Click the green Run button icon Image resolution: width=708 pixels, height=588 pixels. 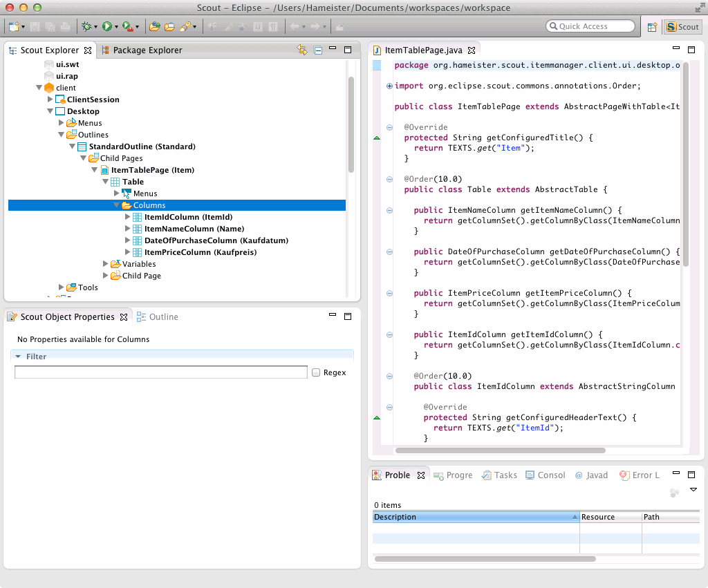(x=107, y=27)
